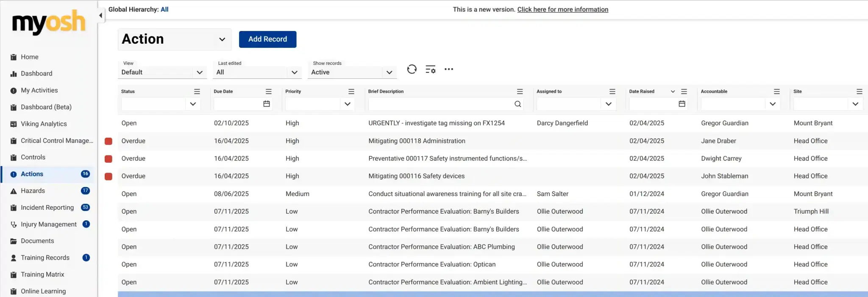
Task: Open the Status filter dropdown
Action: pyautogui.click(x=193, y=104)
